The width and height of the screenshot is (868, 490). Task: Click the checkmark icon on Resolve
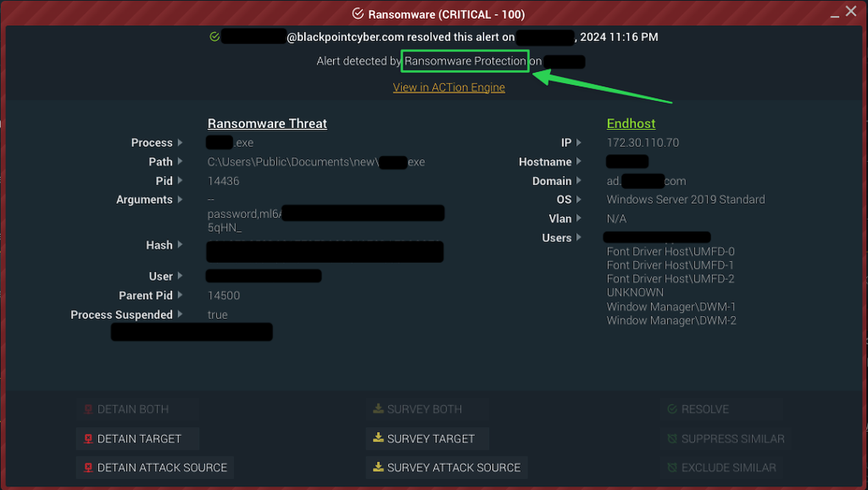point(672,409)
